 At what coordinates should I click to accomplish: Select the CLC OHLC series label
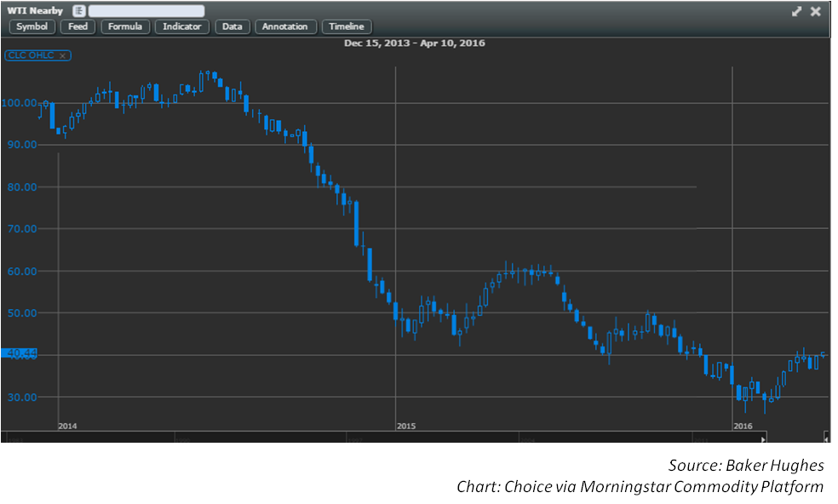[x=31, y=55]
